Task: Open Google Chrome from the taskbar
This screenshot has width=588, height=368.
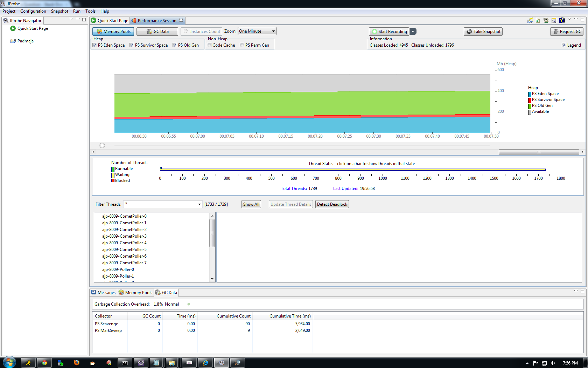Action: point(44,363)
